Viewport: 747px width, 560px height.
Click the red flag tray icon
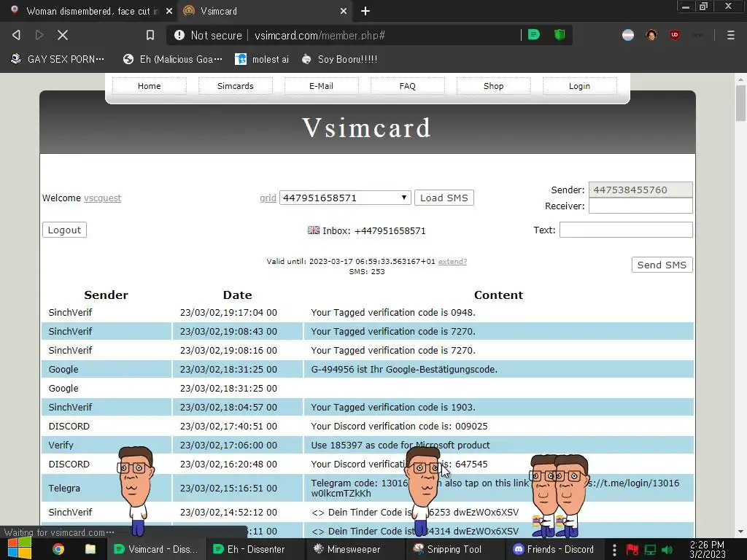(632, 550)
